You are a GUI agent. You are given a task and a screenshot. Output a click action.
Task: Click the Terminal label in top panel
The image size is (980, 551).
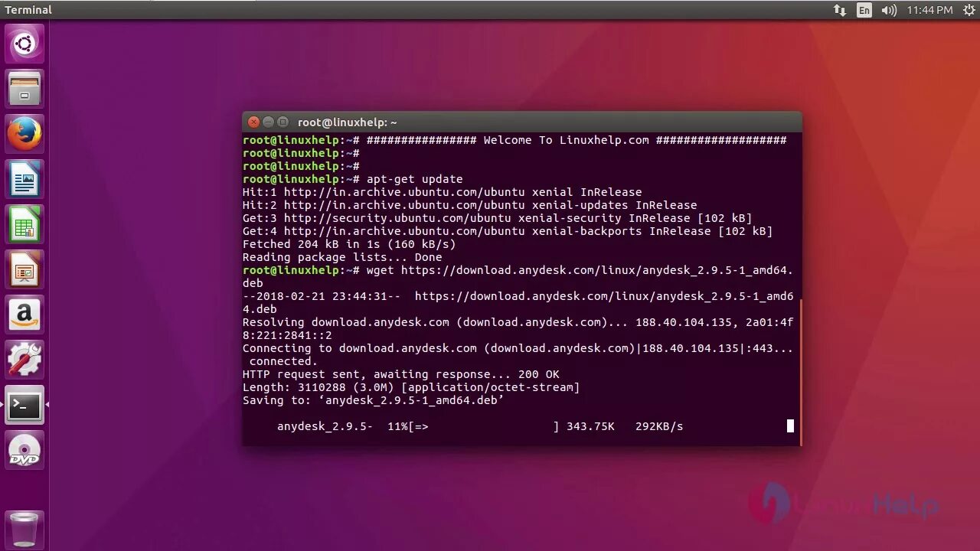coord(28,10)
